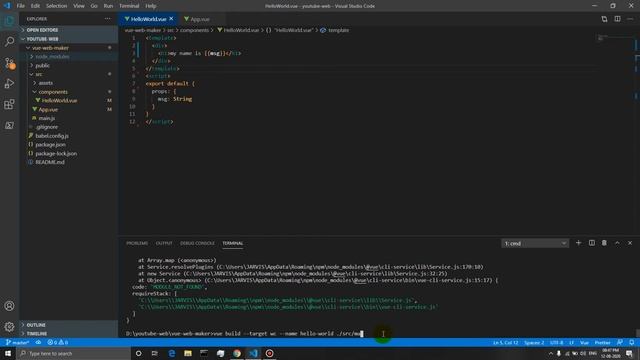Select the Terminal panel tab

(233, 243)
